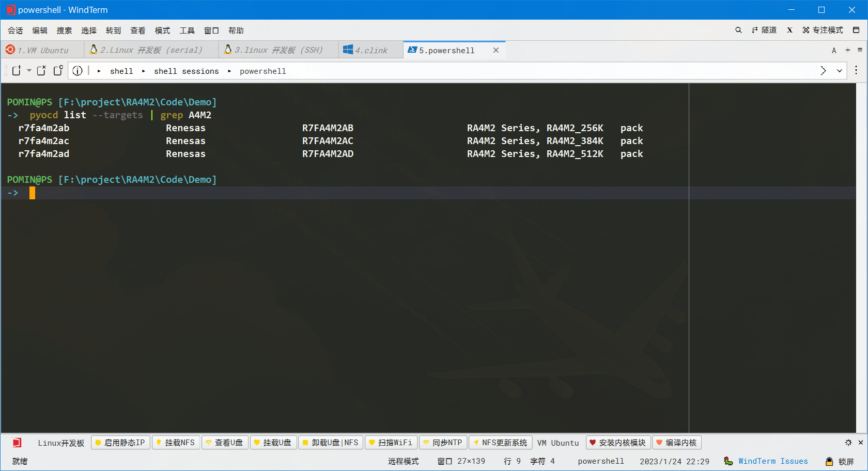The image size is (868, 471).
Task: Click the search magnifier icon
Action: [738, 30]
